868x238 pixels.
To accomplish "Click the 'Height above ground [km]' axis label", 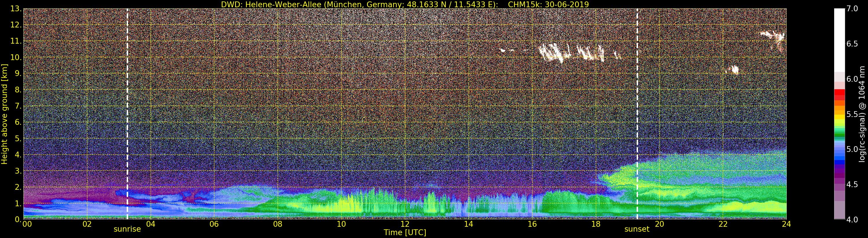I will (x=4, y=114).
